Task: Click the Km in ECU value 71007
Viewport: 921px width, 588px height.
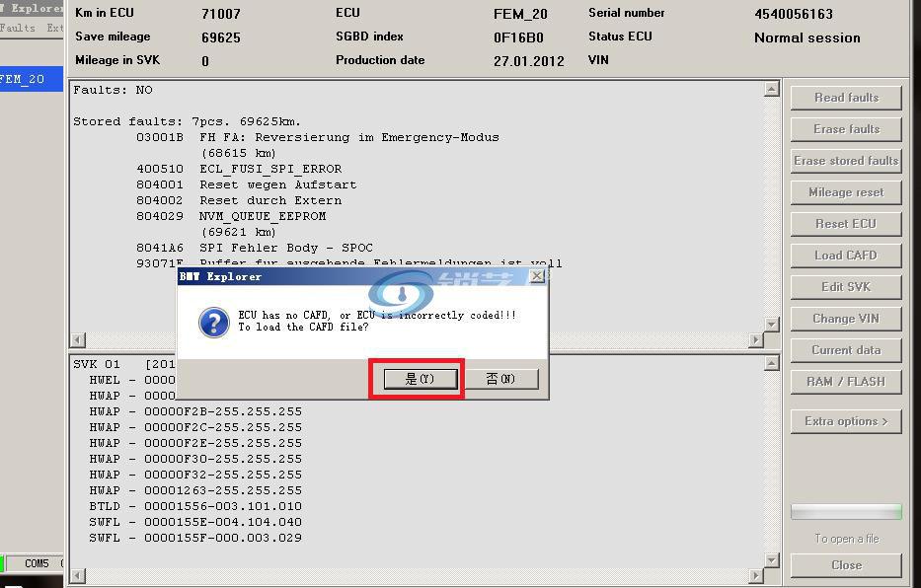Action: click(221, 14)
